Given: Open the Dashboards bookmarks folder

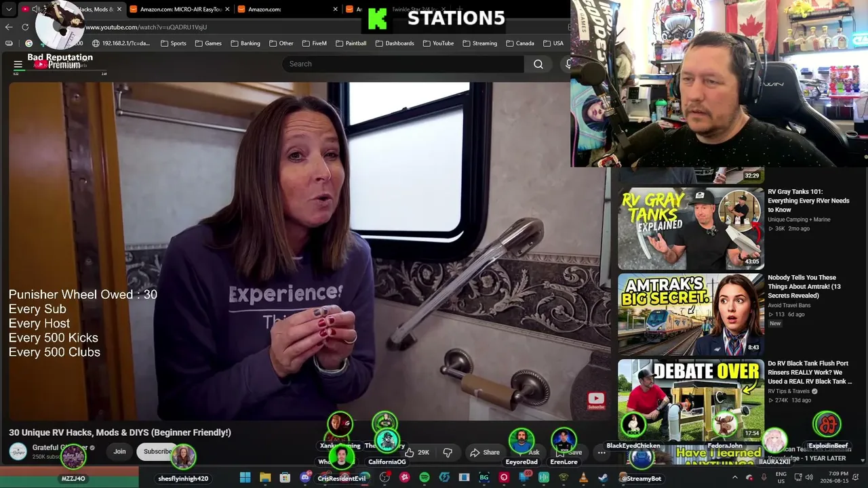Looking at the screenshot, I should click(x=394, y=43).
